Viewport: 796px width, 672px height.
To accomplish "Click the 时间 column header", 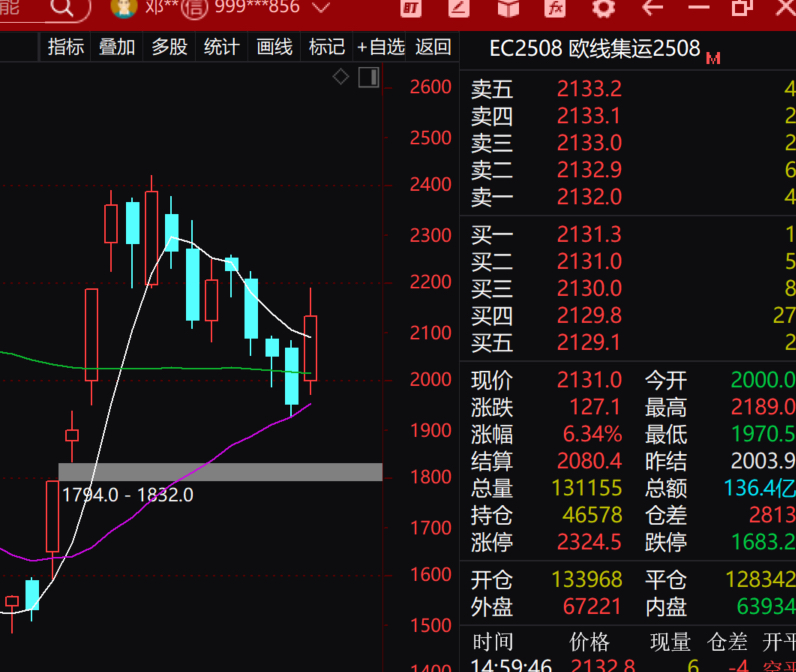I will point(492,643).
